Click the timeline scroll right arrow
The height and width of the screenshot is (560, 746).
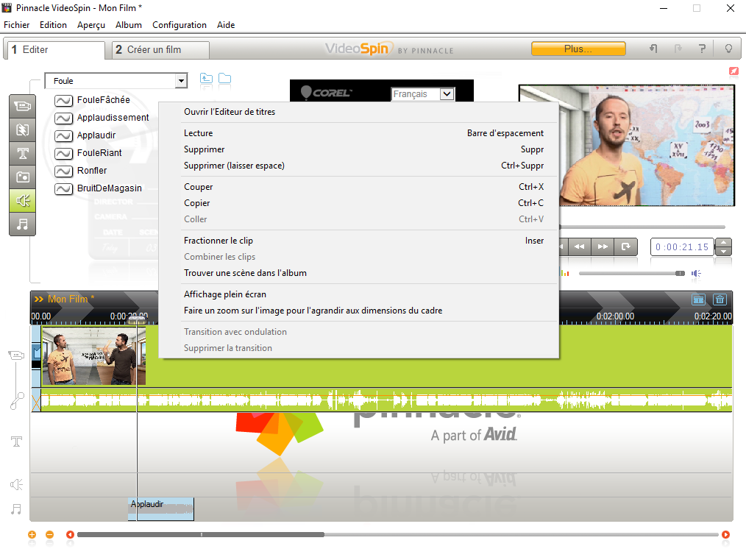(725, 534)
